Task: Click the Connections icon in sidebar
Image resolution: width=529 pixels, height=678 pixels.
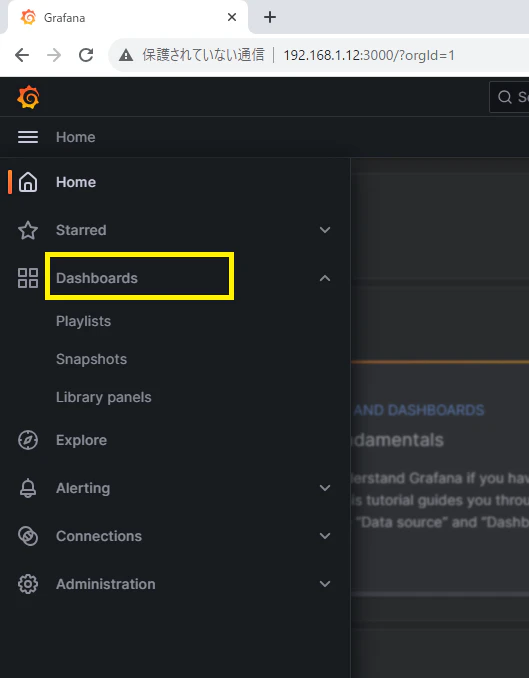Action: pyautogui.click(x=28, y=536)
